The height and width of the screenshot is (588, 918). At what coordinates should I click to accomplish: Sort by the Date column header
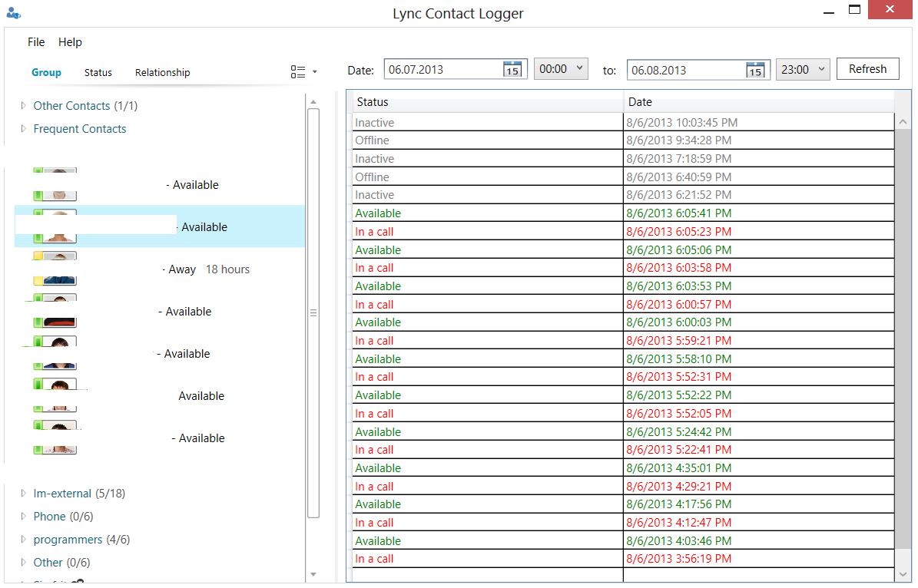click(759, 102)
